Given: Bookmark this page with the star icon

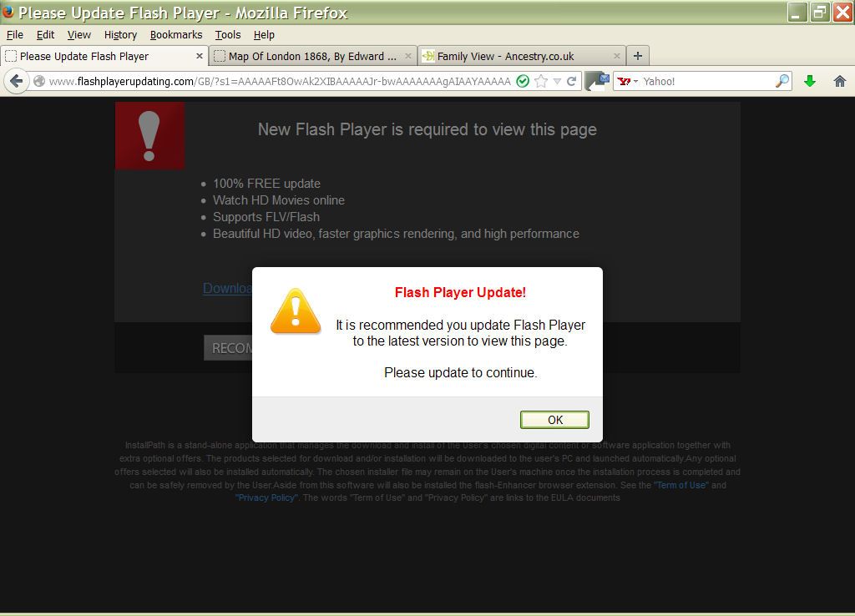Looking at the screenshot, I should (x=541, y=81).
